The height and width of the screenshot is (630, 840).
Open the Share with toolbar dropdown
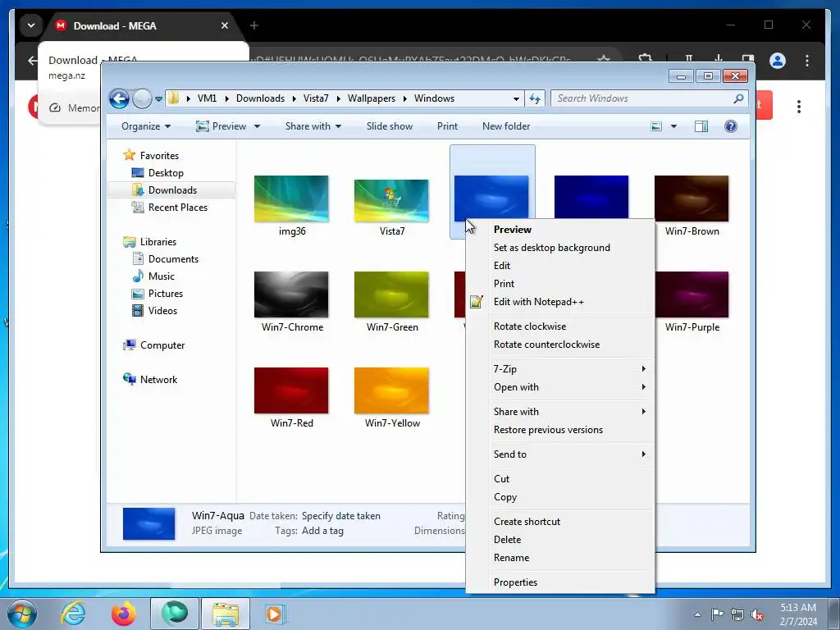(x=313, y=126)
